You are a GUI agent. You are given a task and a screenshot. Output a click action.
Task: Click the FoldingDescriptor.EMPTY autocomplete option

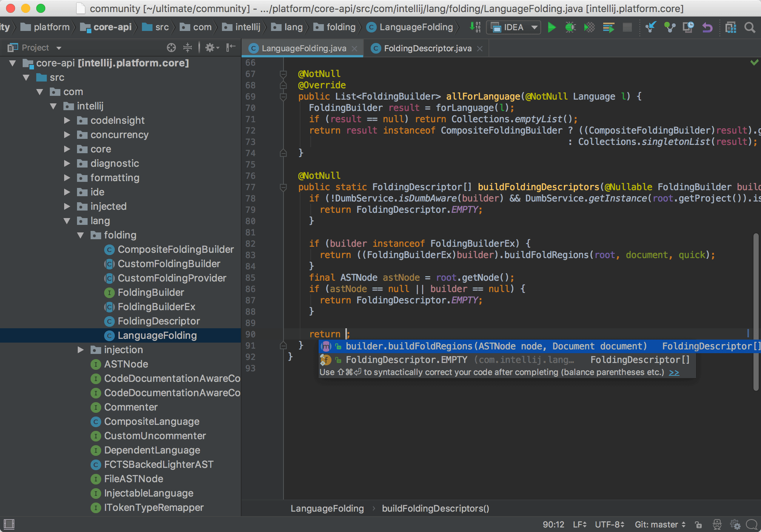[x=405, y=359]
